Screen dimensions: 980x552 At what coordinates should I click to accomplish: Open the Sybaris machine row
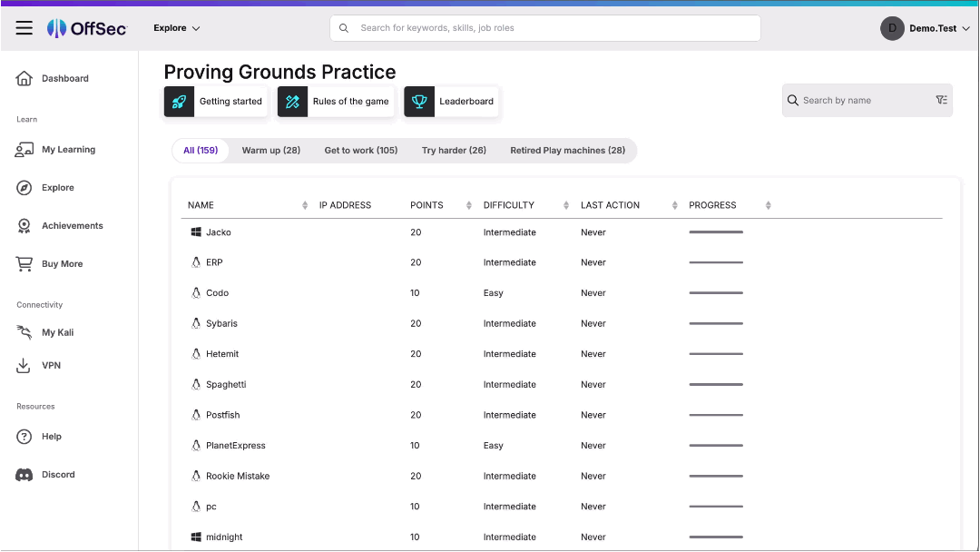coord(562,323)
